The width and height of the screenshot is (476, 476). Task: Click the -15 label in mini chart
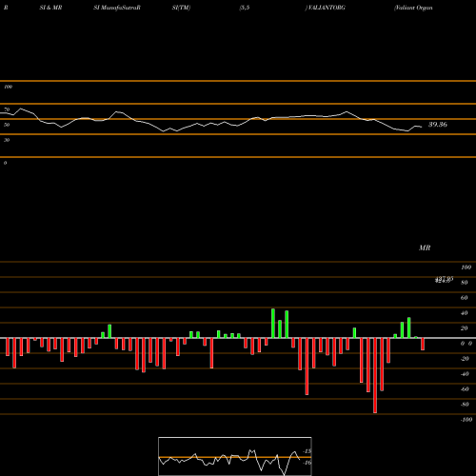(x=307, y=451)
